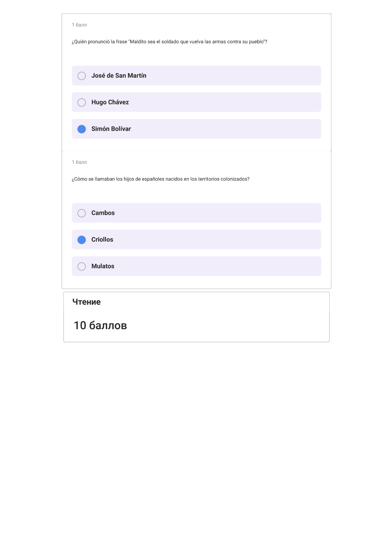
Task: Click empty space right of Mulatos in its row
Action: (218, 266)
